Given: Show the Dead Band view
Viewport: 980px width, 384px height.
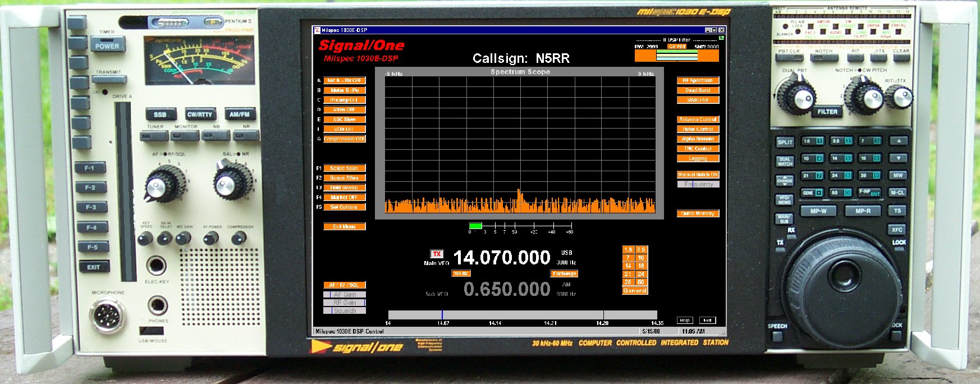Looking at the screenshot, I should (698, 90).
